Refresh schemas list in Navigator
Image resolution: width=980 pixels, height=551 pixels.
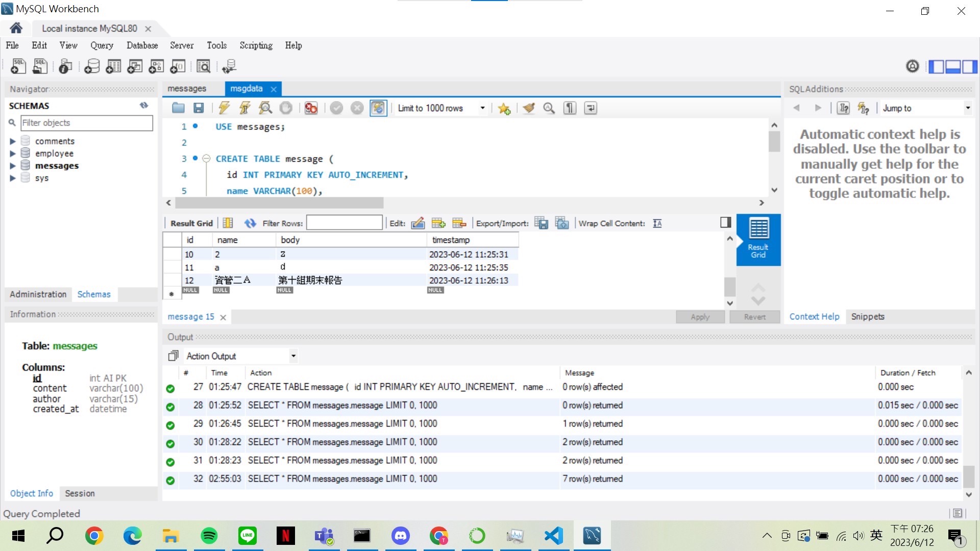click(x=144, y=105)
